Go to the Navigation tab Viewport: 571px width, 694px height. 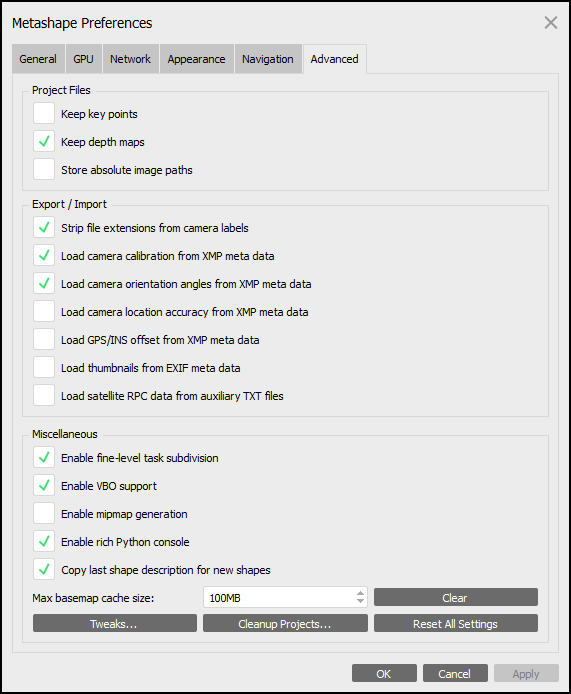pyautogui.click(x=268, y=59)
